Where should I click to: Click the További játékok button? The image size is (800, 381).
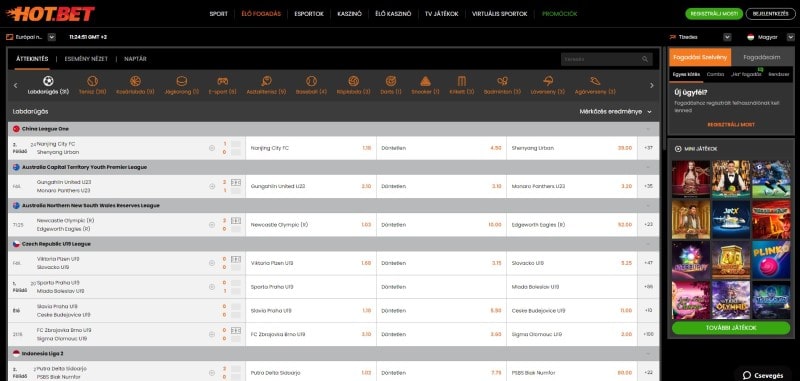point(732,328)
